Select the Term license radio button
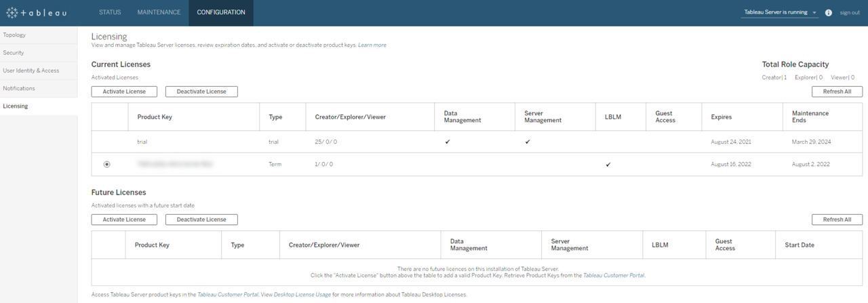 (x=106, y=164)
